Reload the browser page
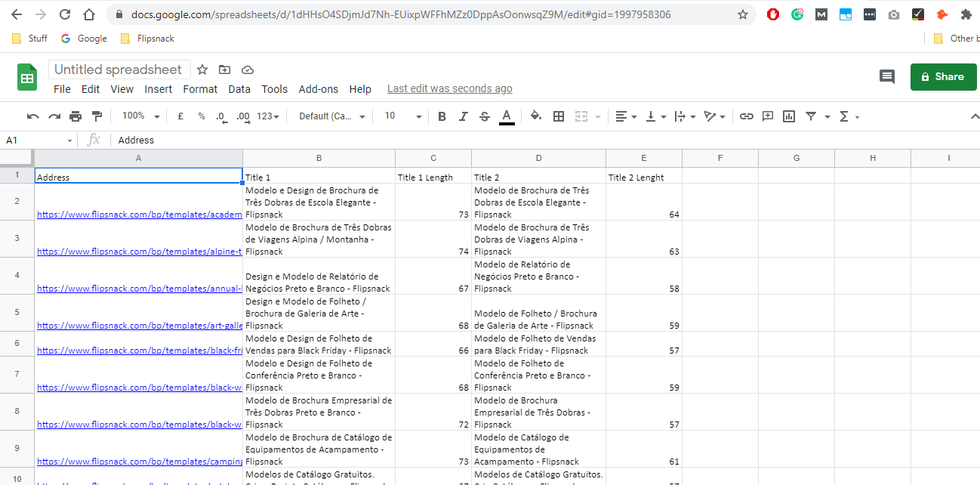This screenshot has width=980, height=485. (65, 14)
